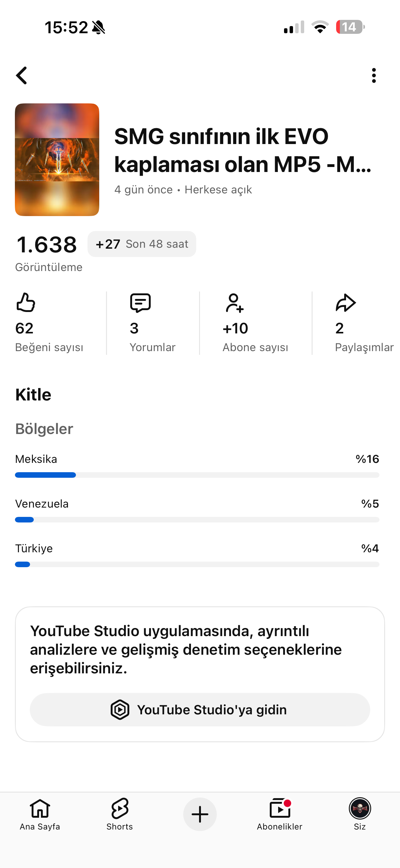Open the three-dot more options menu
The width and height of the screenshot is (400, 868).
tap(374, 75)
